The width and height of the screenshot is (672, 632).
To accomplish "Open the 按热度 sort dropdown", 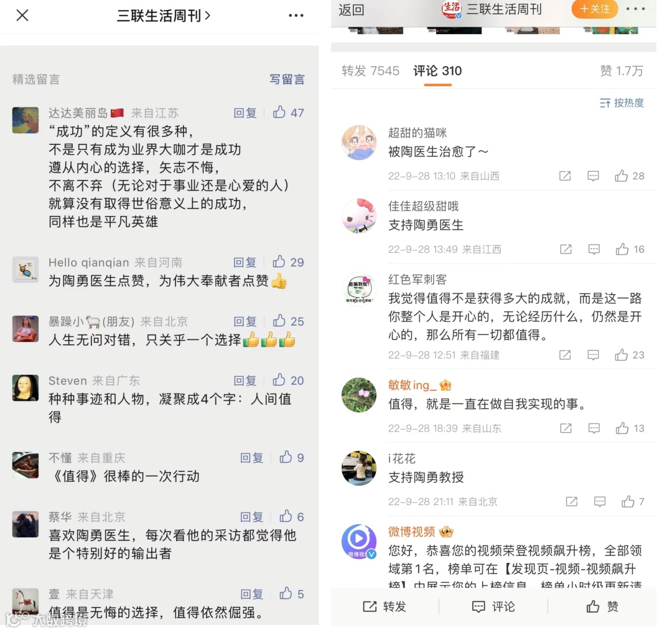I will click(622, 103).
